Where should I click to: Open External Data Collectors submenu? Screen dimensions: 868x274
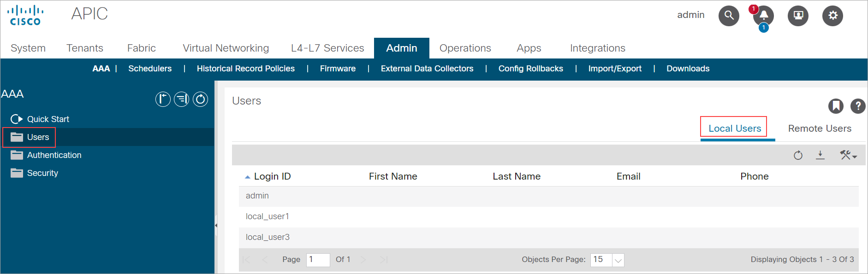(427, 69)
